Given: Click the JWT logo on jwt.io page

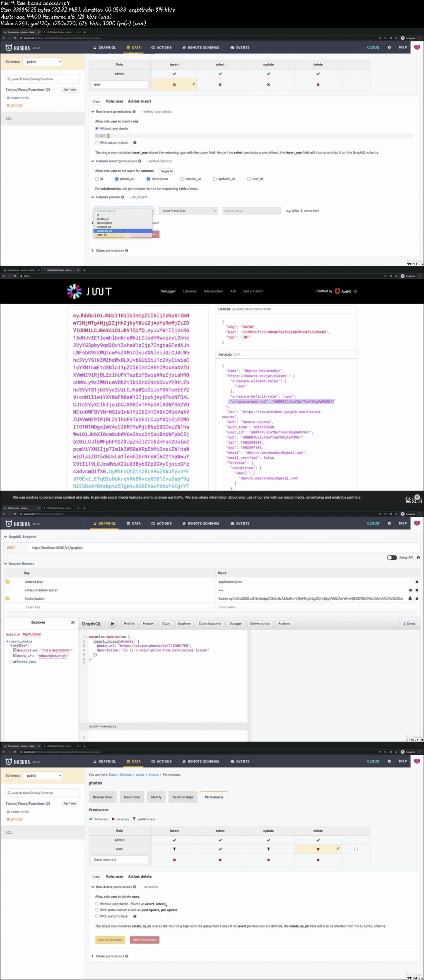Looking at the screenshot, I should click(89, 291).
